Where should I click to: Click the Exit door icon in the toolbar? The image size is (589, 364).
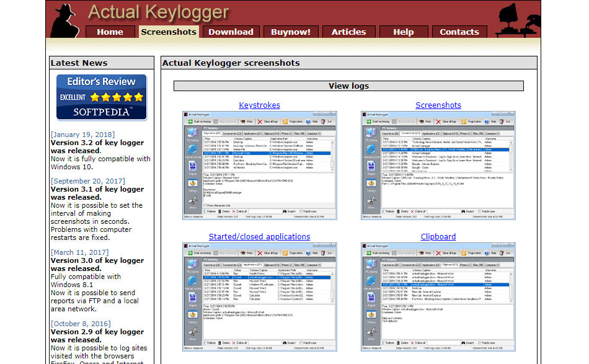(x=322, y=121)
